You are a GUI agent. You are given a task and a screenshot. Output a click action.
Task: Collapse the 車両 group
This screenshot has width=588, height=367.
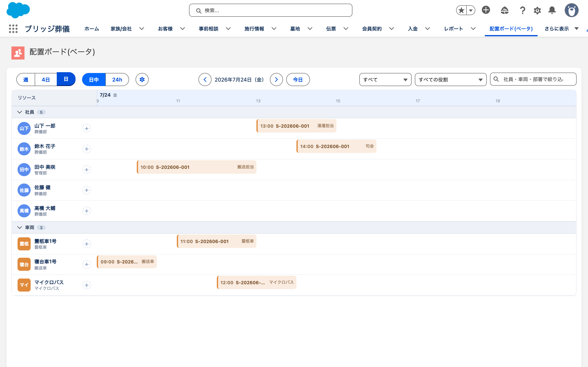[20, 227]
